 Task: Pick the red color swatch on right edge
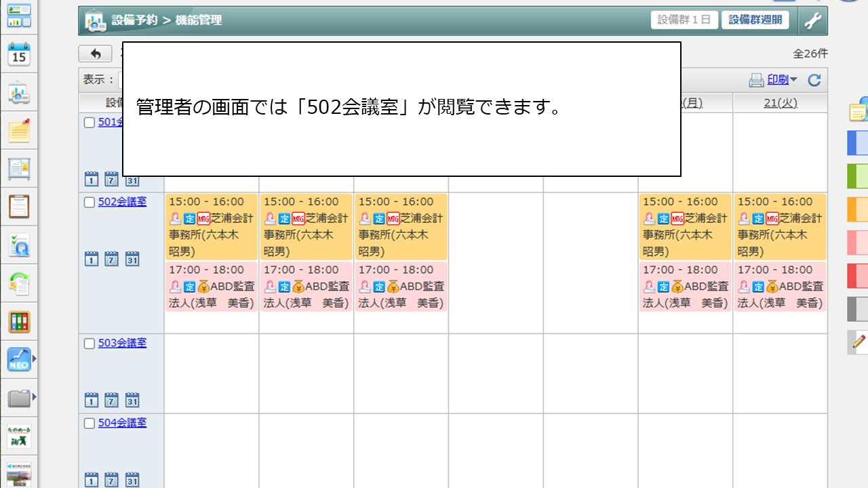(x=858, y=276)
